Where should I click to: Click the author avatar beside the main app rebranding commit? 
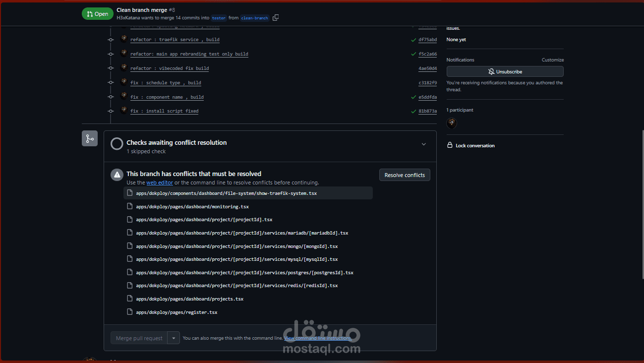[123, 53]
